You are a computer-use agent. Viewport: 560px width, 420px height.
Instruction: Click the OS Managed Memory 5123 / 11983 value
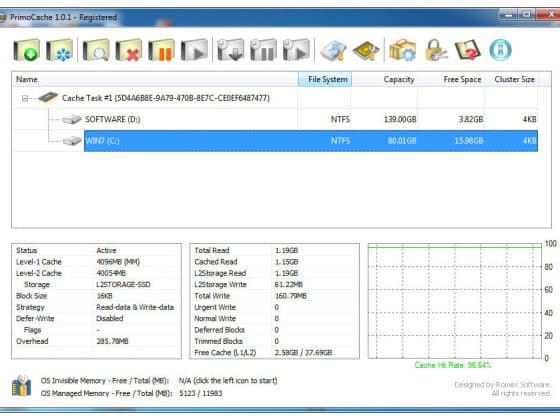click(200, 393)
